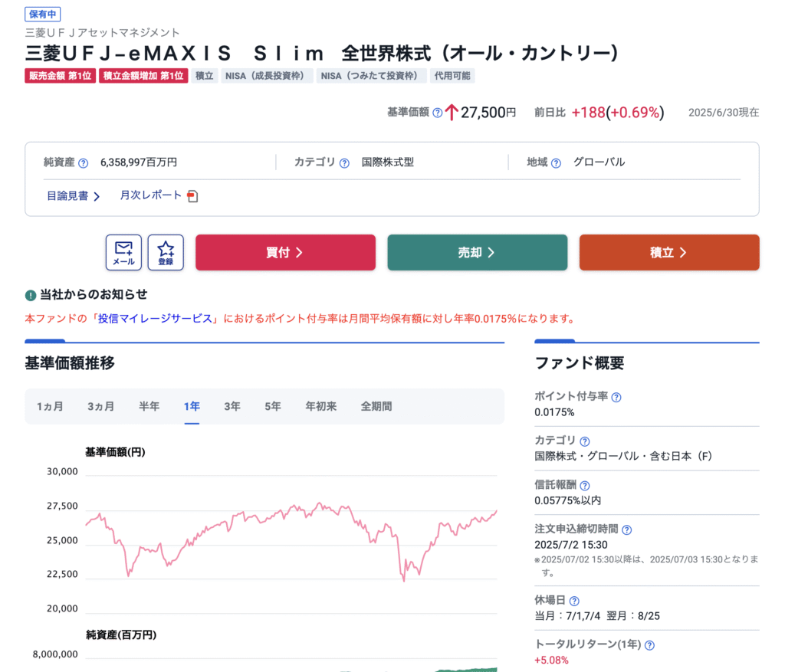This screenshot has width=785, height=672.
Task: Click help icon beside top カテゴリ label
Action: [x=344, y=163]
